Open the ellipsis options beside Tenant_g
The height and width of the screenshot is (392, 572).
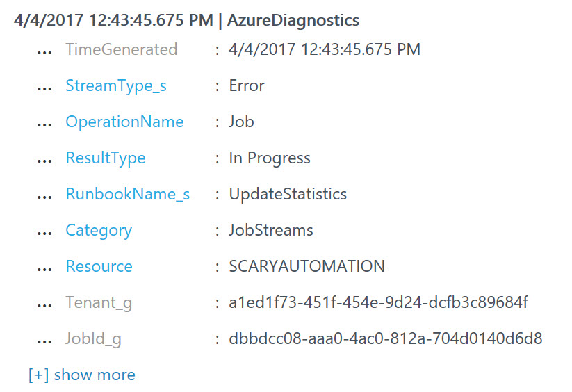[44, 305]
